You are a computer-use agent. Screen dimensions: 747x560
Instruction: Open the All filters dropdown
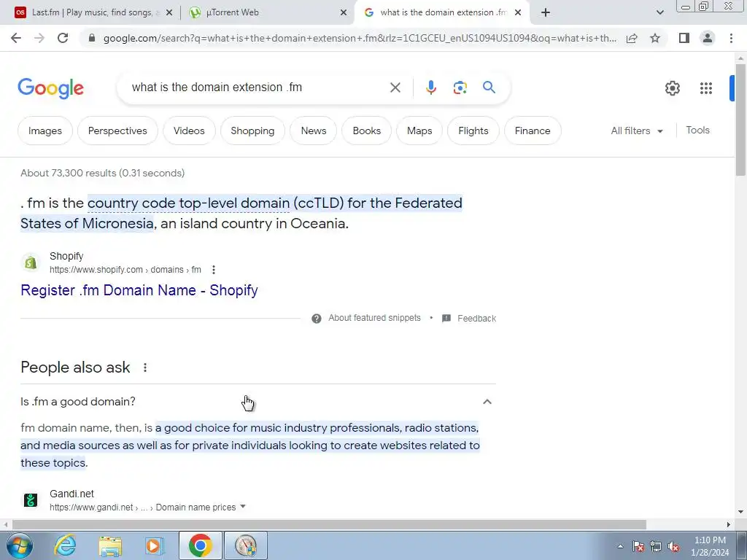point(637,131)
